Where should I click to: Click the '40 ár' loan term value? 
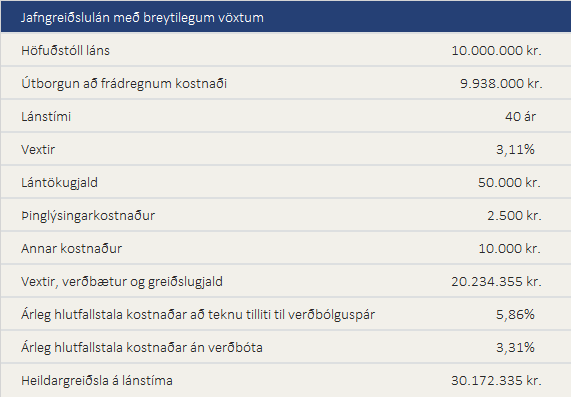[x=520, y=117]
